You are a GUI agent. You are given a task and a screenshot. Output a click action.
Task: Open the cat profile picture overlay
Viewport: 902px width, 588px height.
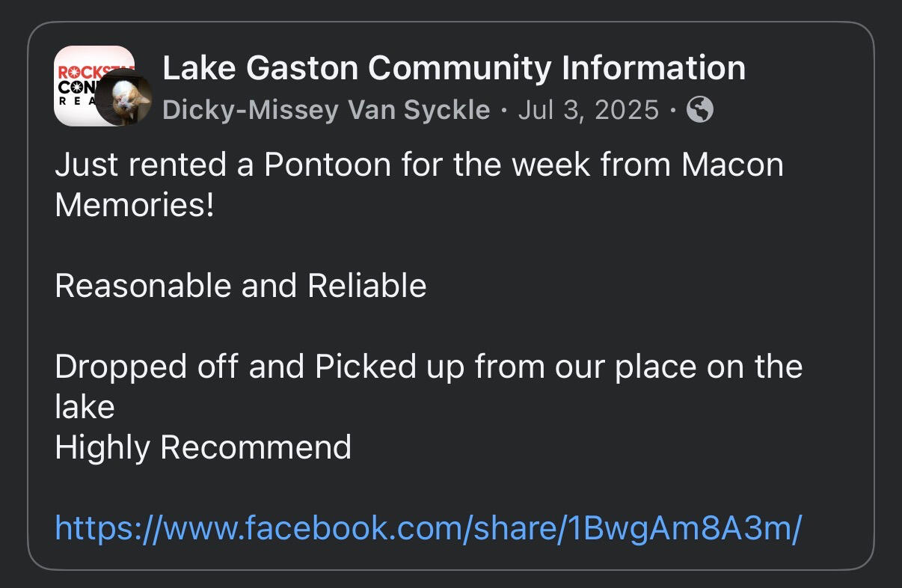(x=124, y=97)
